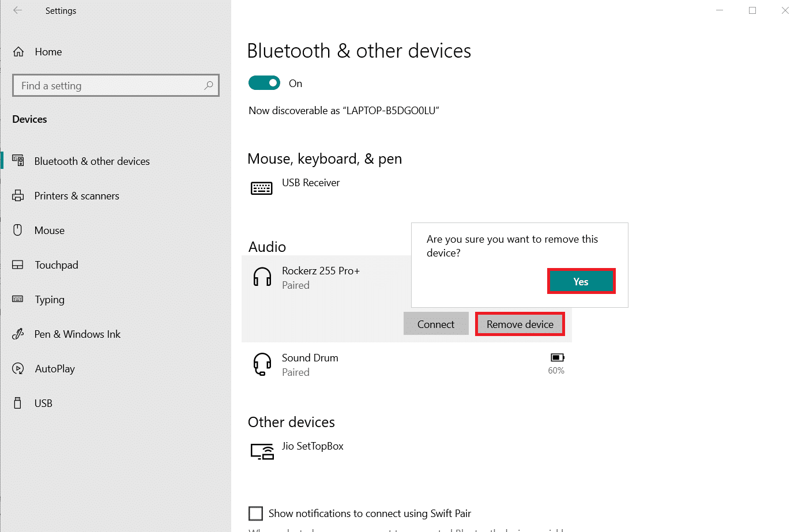The height and width of the screenshot is (532, 798).
Task: Click the Bluetooth & other devices page title
Action: click(359, 51)
